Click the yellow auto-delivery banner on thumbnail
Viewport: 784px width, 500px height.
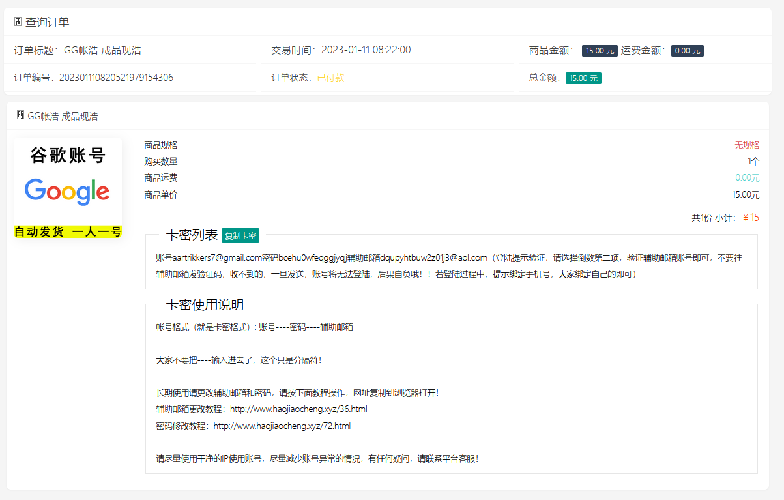[x=67, y=231]
